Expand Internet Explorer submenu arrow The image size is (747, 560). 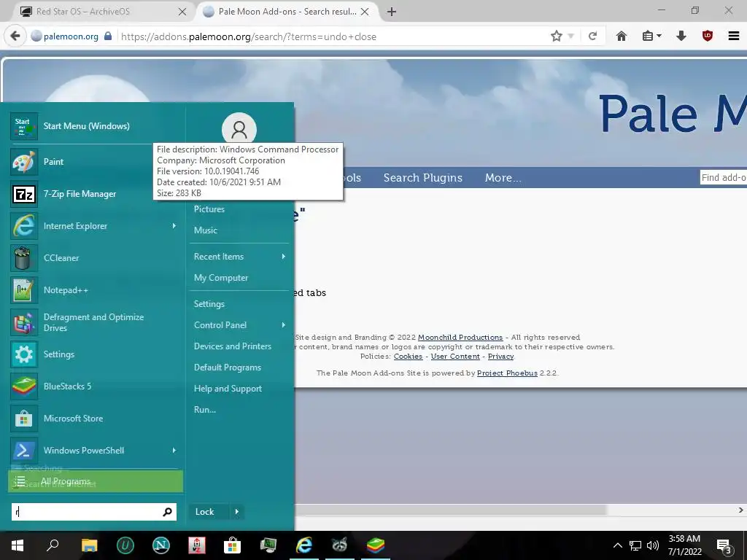point(174,226)
